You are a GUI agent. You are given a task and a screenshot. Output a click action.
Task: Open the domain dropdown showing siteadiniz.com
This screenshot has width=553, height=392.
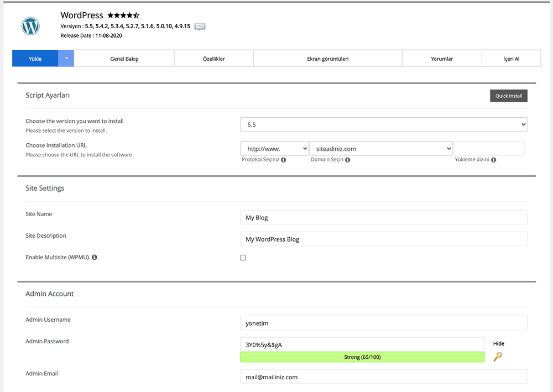[x=381, y=148]
